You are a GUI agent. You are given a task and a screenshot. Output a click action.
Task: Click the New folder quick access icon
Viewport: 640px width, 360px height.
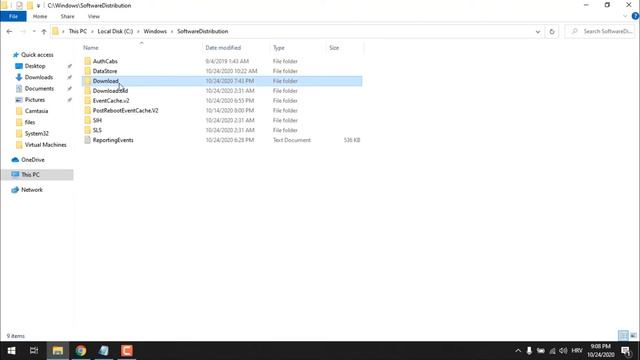[x=29, y=6]
